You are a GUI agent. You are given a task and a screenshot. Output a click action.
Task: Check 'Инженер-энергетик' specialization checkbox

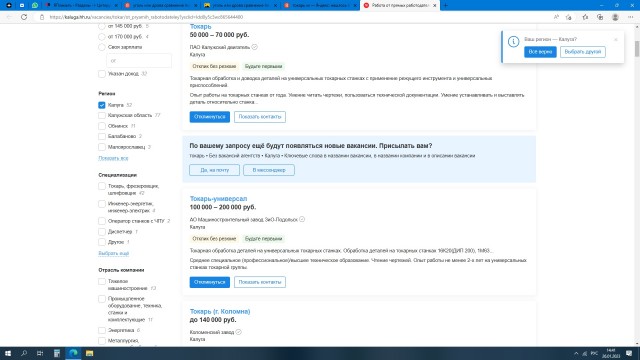point(102,204)
